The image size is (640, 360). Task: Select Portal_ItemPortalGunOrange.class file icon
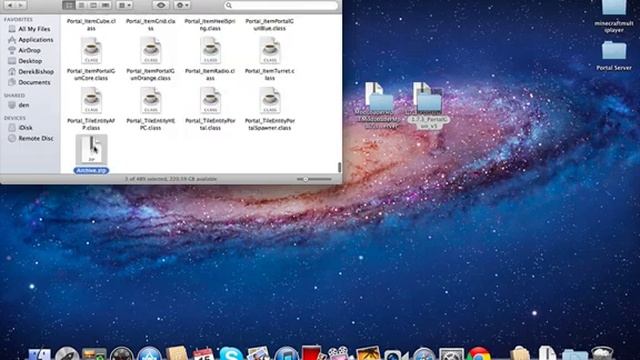pyautogui.click(x=151, y=51)
